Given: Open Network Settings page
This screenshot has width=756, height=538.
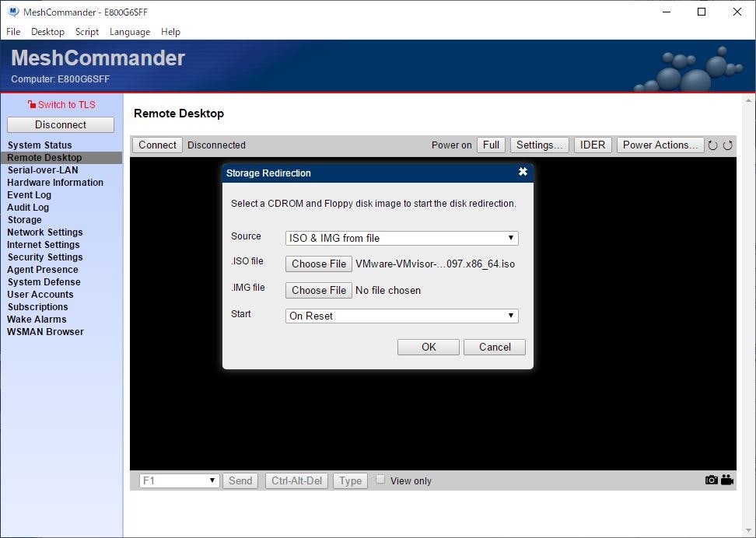Looking at the screenshot, I should click(45, 232).
